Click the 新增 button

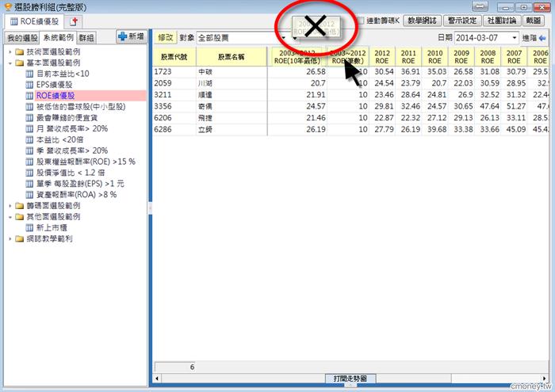[132, 36]
